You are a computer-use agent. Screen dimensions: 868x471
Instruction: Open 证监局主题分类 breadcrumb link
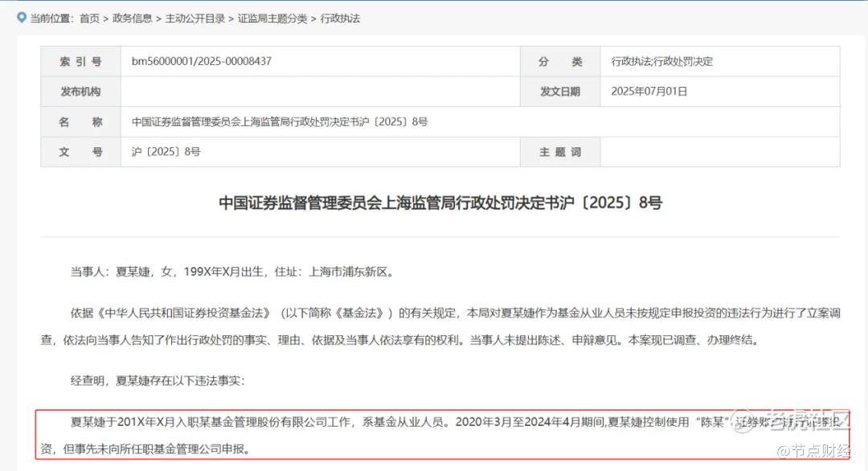pos(272,18)
